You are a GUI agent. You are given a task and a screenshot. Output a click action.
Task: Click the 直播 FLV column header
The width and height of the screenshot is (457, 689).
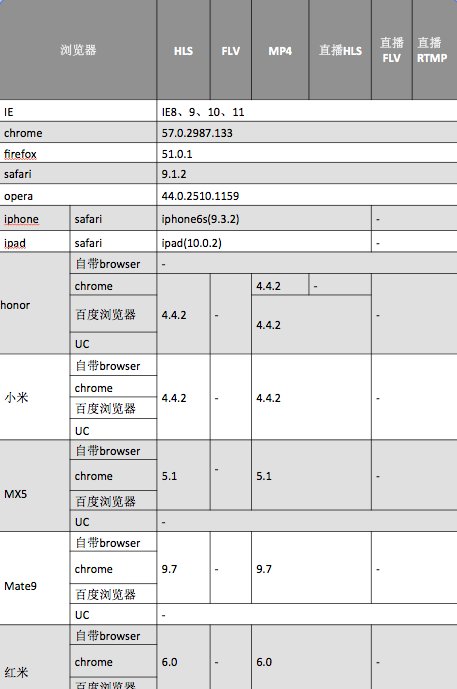[392, 50]
